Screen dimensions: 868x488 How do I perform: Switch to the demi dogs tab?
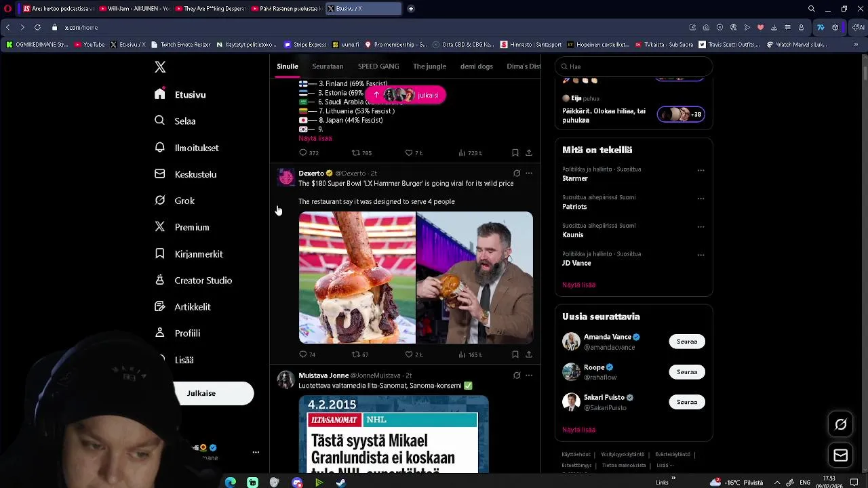pos(477,66)
